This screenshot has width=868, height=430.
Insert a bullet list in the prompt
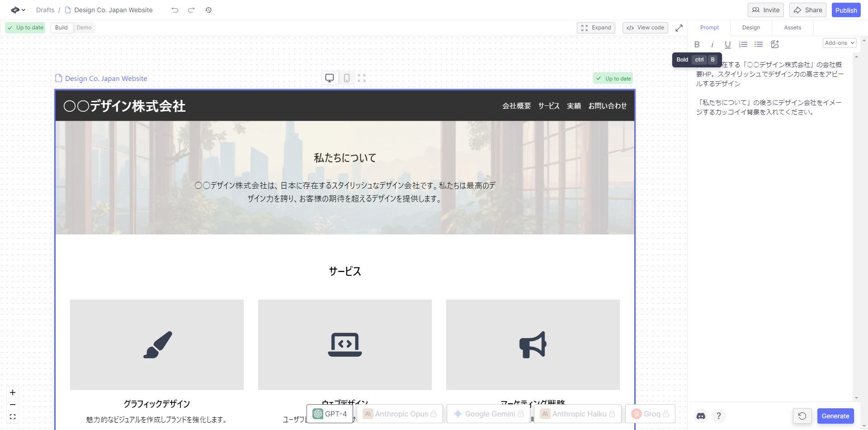(758, 44)
